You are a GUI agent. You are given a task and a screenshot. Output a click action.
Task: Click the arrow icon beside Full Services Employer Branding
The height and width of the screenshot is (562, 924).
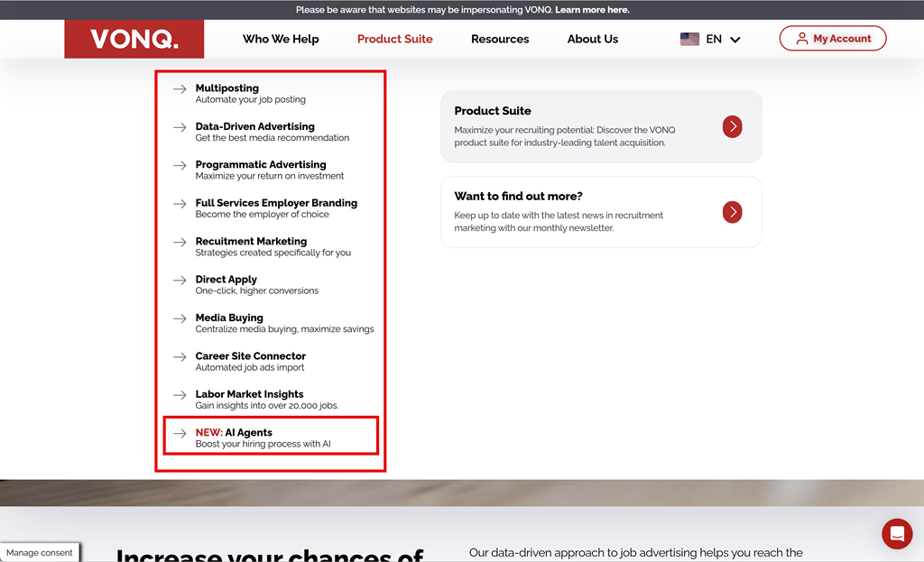coord(180,204)
